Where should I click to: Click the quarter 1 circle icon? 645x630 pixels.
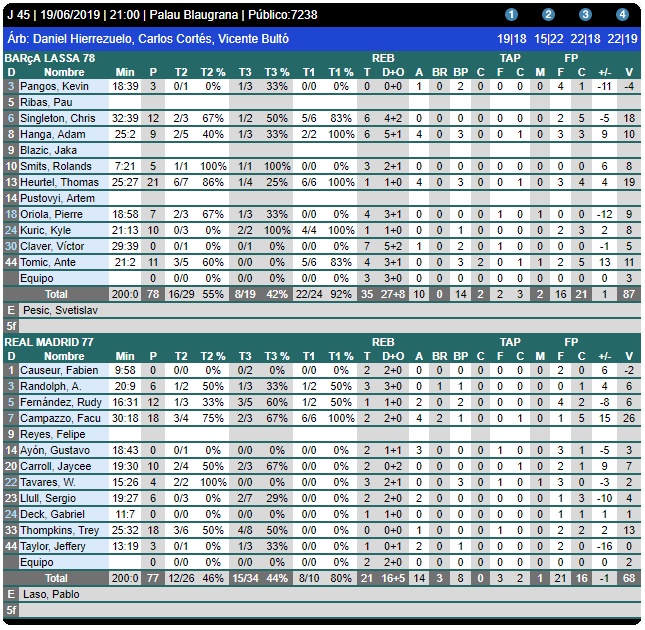tap(511, 15)
